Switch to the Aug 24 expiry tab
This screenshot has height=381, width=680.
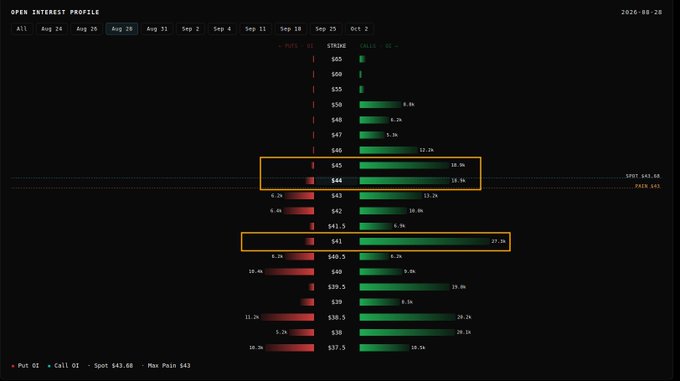[52, 29]
